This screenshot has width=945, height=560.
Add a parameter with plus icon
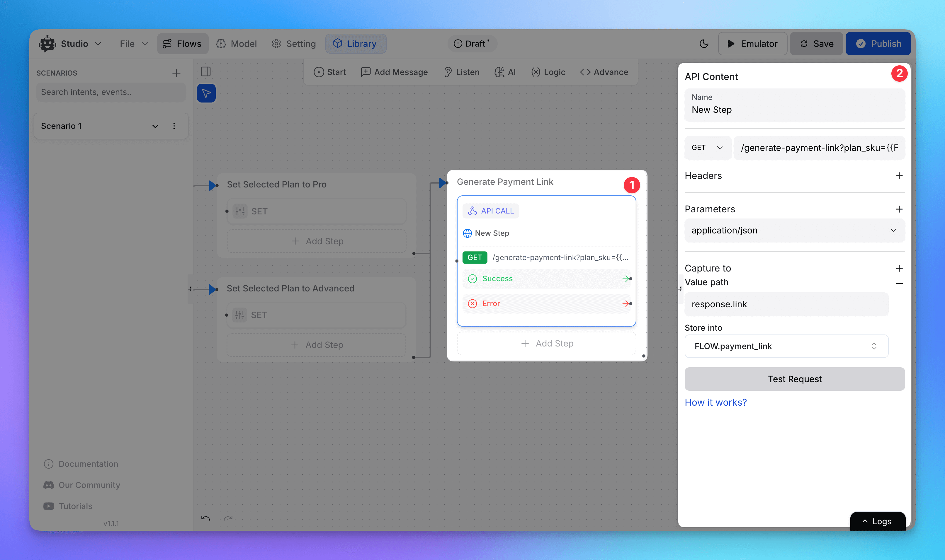899,209
